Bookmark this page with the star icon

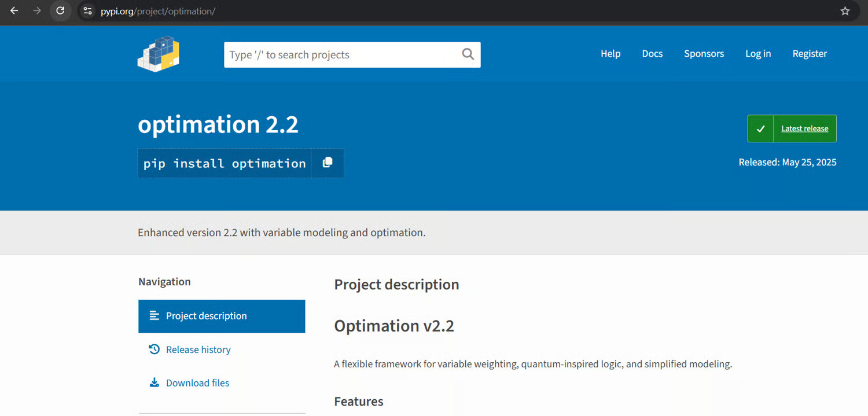pyautogui.click(x=845, y=10)
